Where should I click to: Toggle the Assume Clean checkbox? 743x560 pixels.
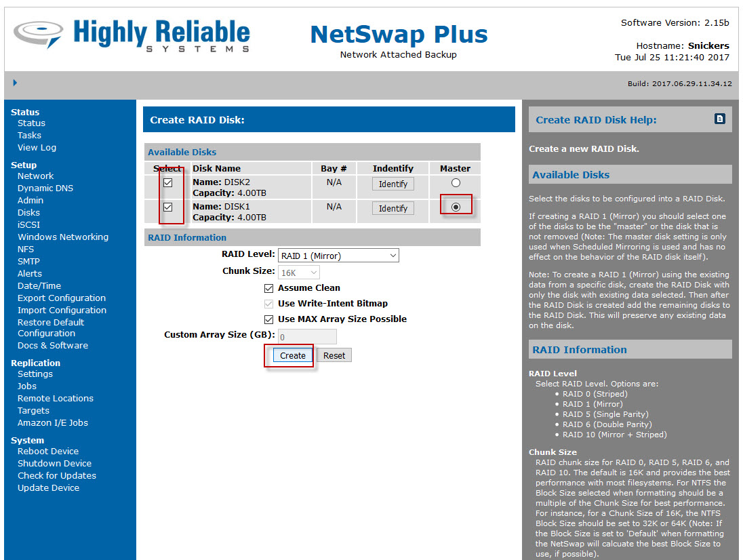(268, 288)
